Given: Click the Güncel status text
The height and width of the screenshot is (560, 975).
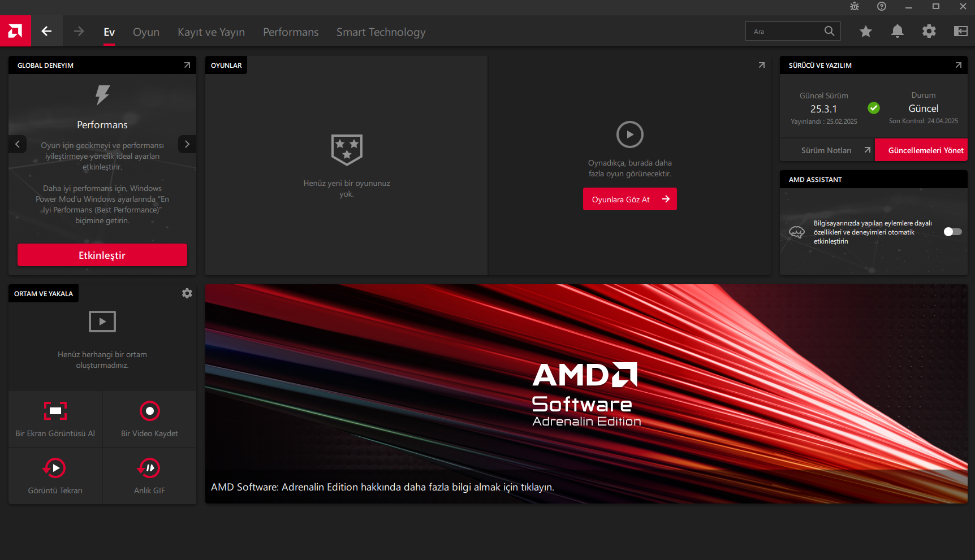Looking at the screenshot, I should (924, 108).
